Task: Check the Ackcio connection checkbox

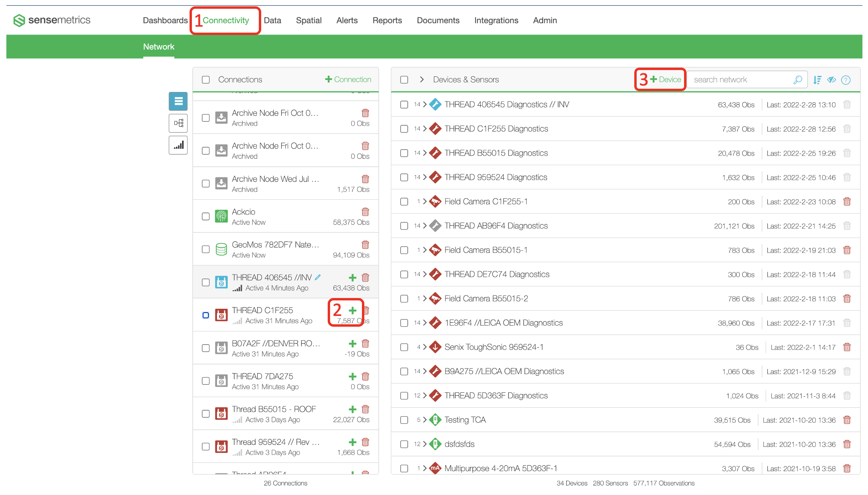Action: pos(206,216)
